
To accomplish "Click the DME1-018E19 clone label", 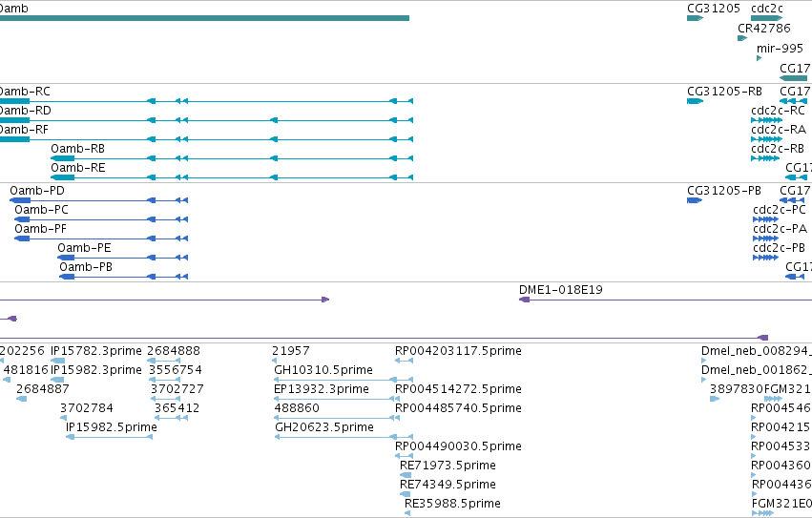I will click(x=561, y=290).
